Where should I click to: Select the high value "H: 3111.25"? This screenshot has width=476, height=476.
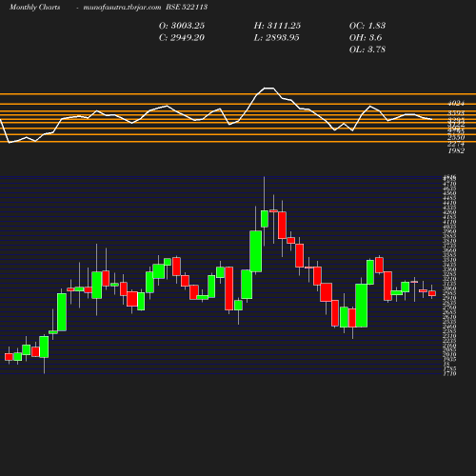tap(277, 26)
